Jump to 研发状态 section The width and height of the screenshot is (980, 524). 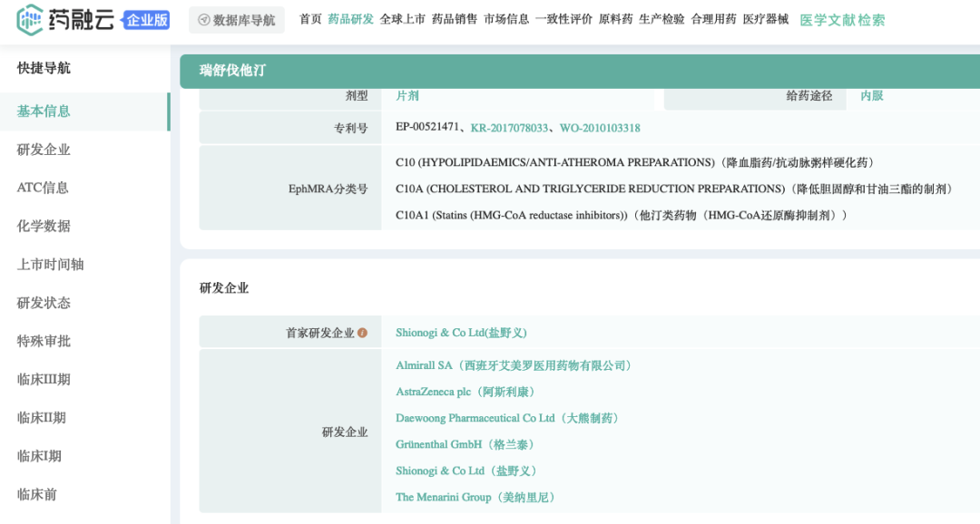tap(44, 303)
